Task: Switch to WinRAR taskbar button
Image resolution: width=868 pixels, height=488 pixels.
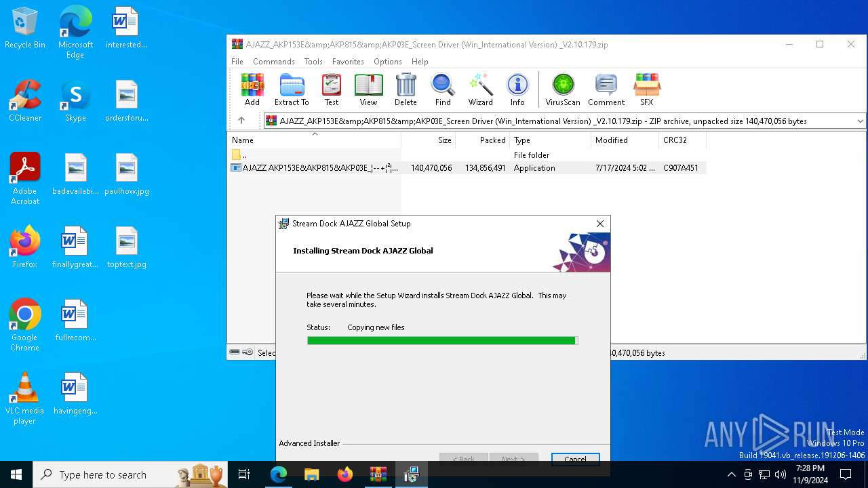Action: tap(378, 474)
